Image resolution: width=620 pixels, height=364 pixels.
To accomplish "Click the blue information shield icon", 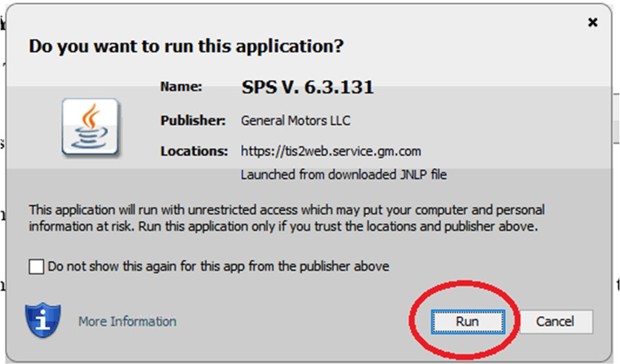I will 43,320.
